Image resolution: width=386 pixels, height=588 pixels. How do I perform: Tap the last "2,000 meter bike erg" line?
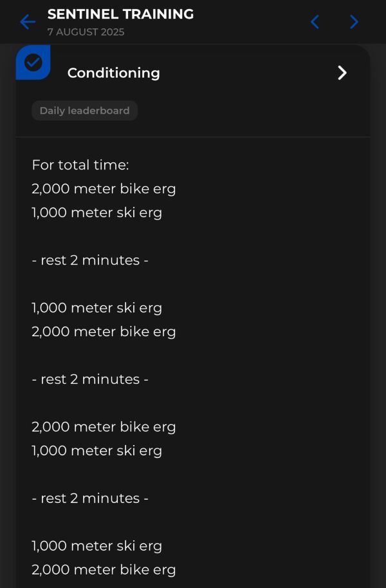(x=104, y=569)
